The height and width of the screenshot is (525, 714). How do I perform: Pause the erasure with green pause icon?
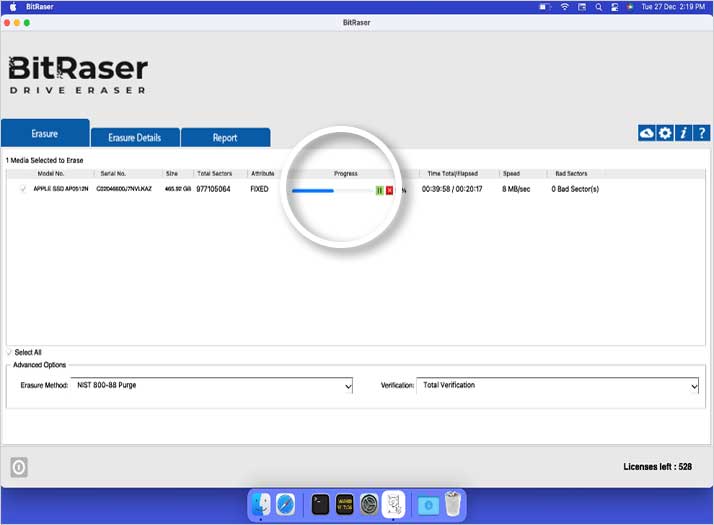coord(379,190)
